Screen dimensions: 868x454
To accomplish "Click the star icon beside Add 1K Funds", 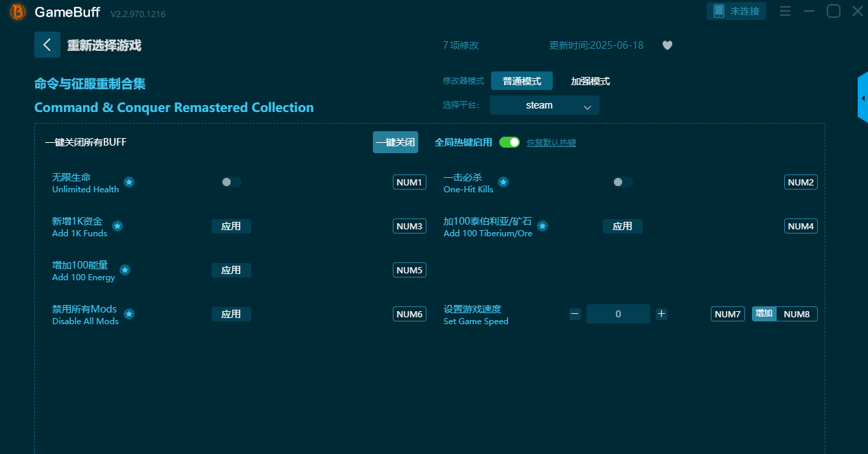I will (117, 226).
